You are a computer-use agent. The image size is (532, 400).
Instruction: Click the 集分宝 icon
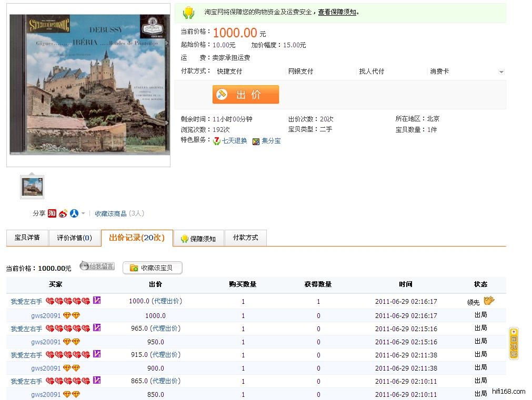click(x=256, y=141)
